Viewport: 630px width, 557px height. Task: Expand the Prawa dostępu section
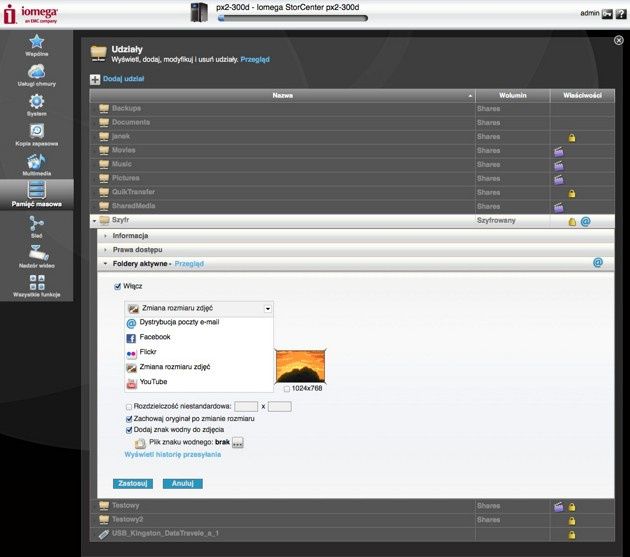pyautogui.click(x=106, y=250)
